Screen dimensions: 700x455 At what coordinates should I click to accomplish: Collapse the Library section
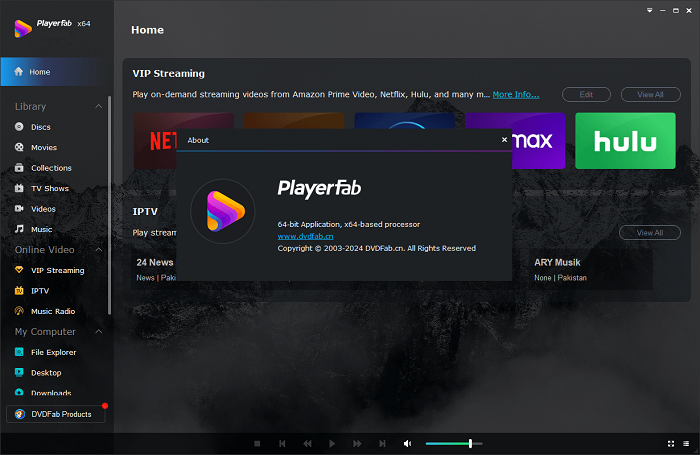[x=98, y=106]
